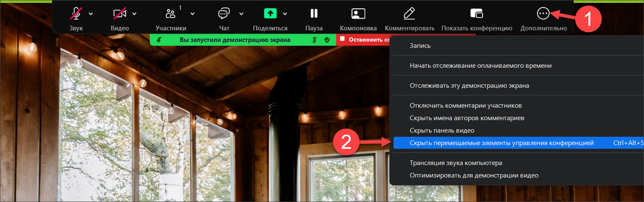This screenshot has width=644, height=202.
Task: Open the Компоновка layout options
Action: pyautogui.click(x=358, y=14)
